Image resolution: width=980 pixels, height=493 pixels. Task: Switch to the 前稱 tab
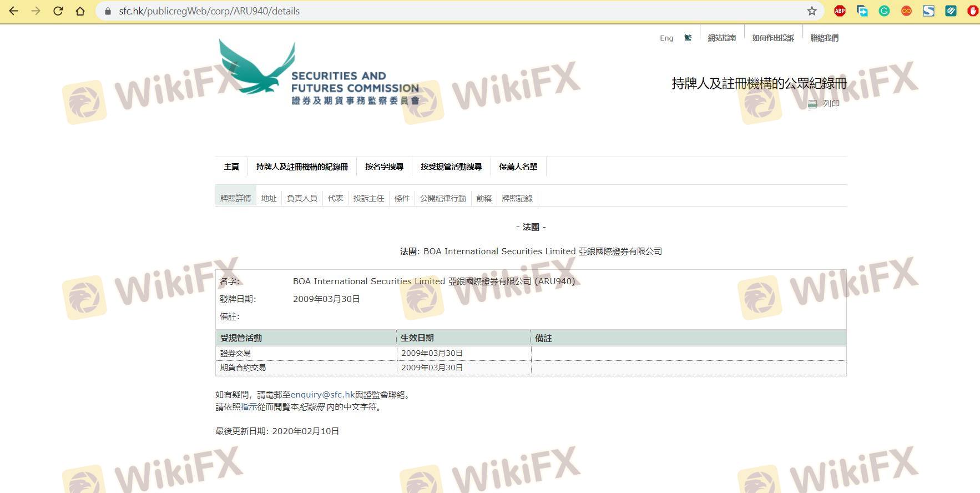pos(484,198)
